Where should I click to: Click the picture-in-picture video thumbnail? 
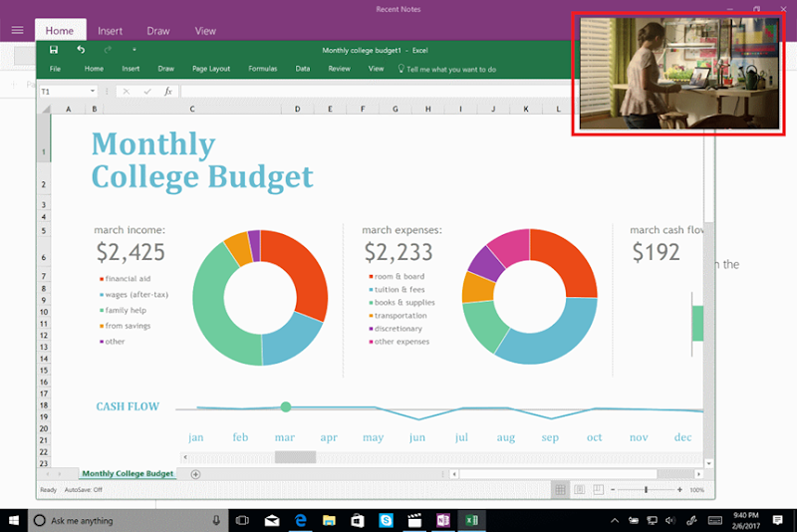[x=679, y=73]
